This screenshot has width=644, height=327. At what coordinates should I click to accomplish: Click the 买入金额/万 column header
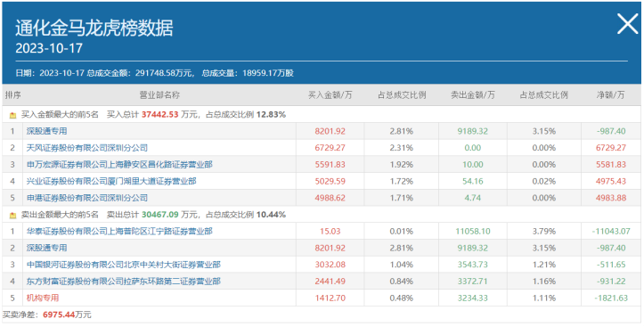(x=330, y=95)
